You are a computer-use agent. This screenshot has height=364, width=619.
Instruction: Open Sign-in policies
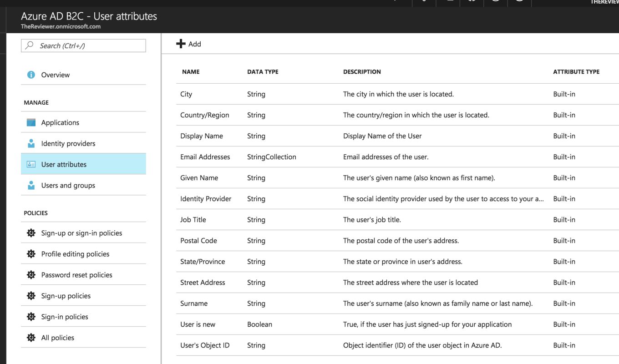tap(83, 317)
